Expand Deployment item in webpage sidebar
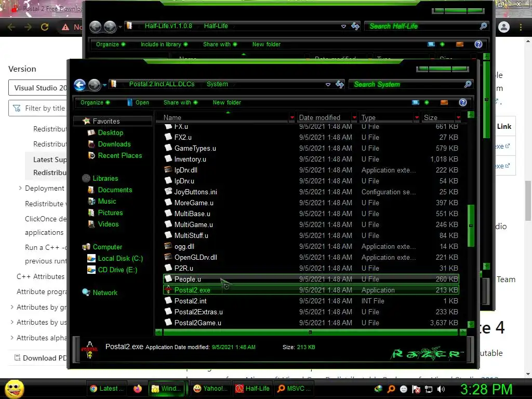This screenshot has width=532, height=399. [20, 188]
